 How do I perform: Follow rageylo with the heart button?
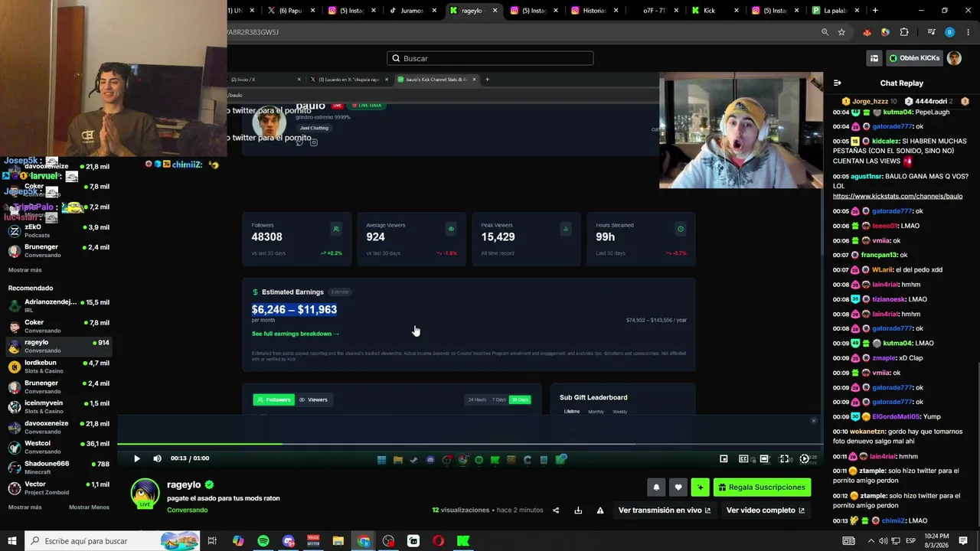pos(678,487)
